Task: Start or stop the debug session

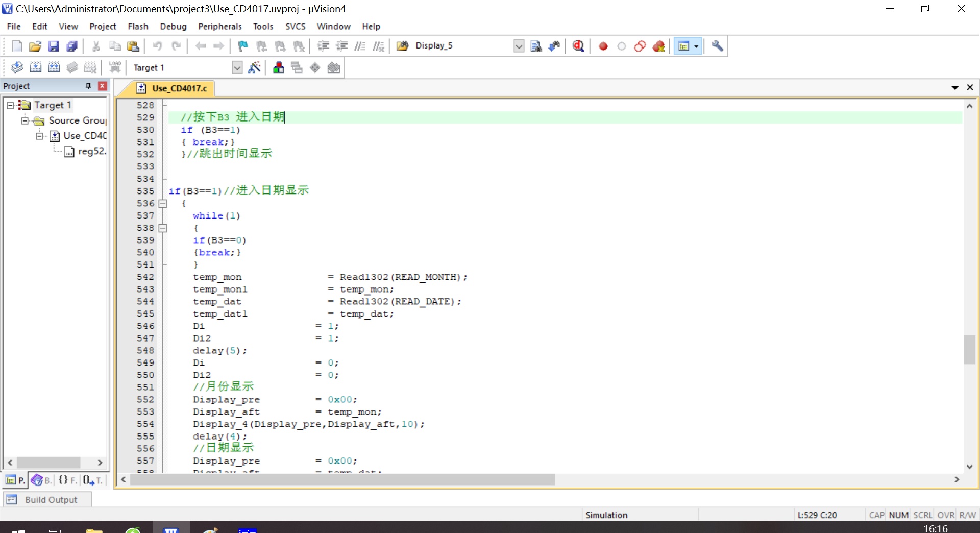Action: 578,46
